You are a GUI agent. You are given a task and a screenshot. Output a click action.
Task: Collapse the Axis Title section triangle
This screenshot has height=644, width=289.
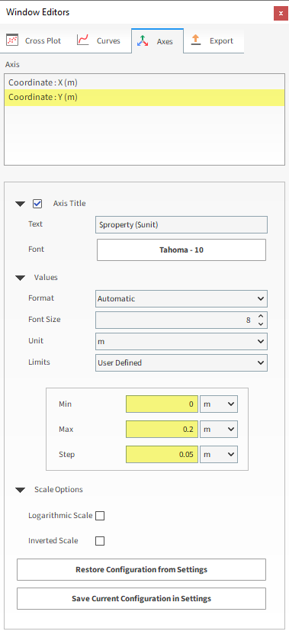[x=20, y=204]
